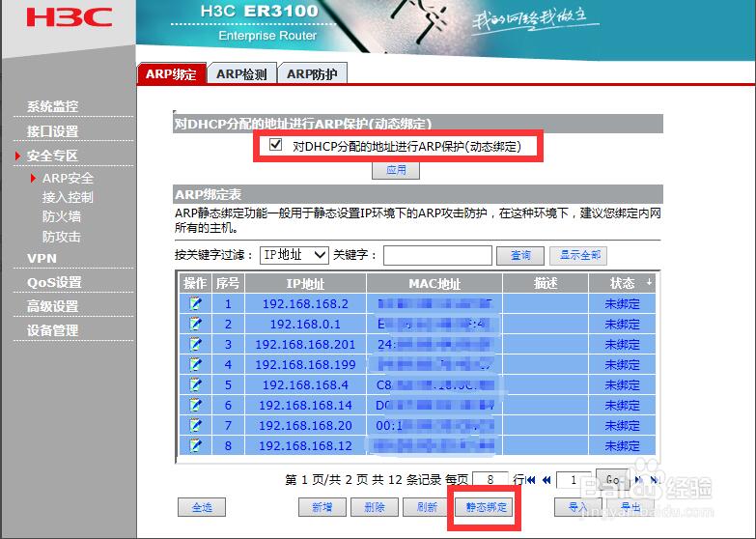756x539 pixels.
Task: Switch to the ARP检测 tab
Action: click(242, 73)
